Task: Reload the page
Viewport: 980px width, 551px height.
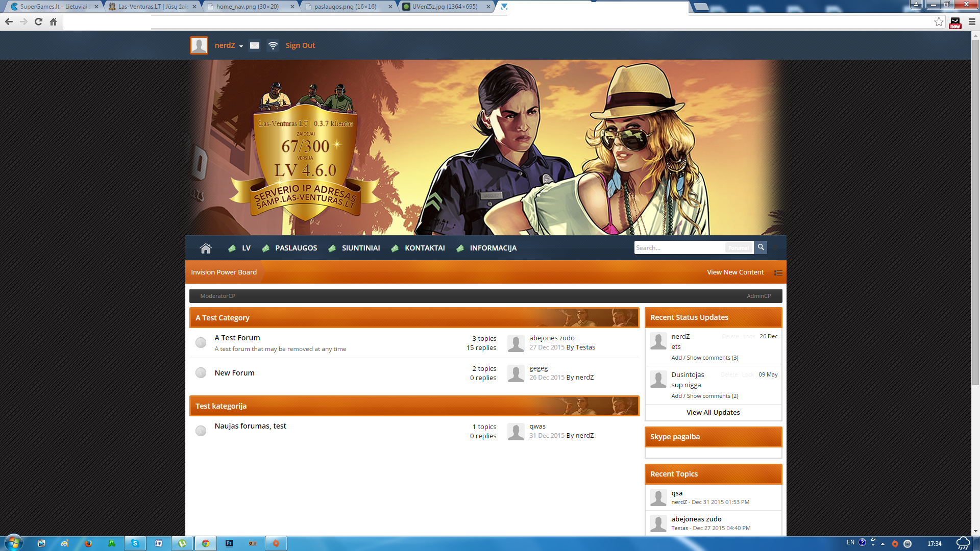Action: [x=38, y=21]
